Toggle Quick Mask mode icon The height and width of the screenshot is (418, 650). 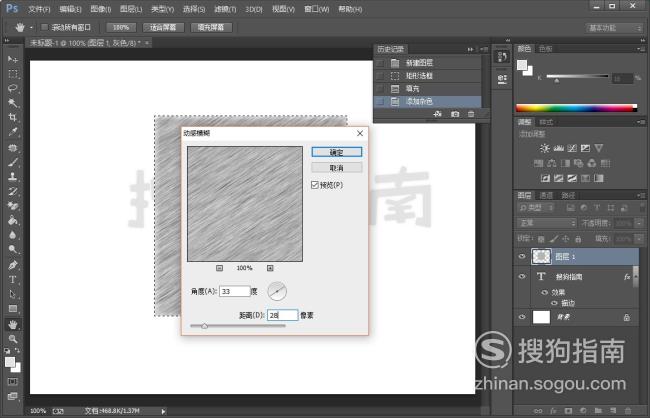(x=12, y=382)
